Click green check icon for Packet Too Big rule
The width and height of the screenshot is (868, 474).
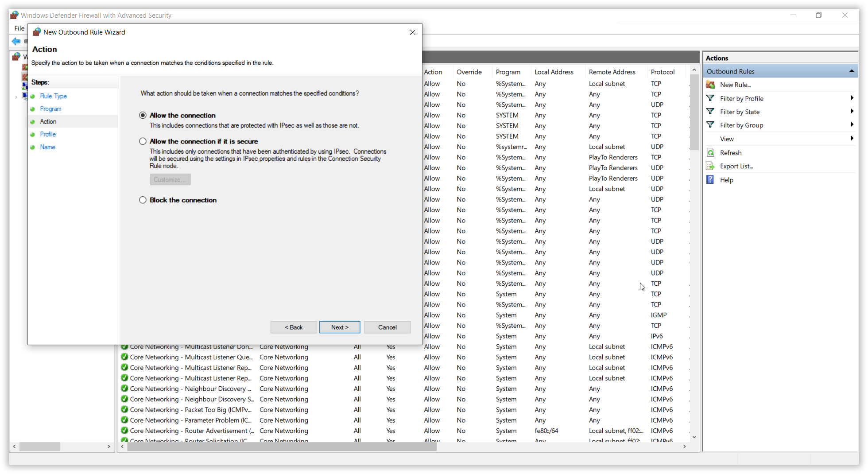click(124, 410)
